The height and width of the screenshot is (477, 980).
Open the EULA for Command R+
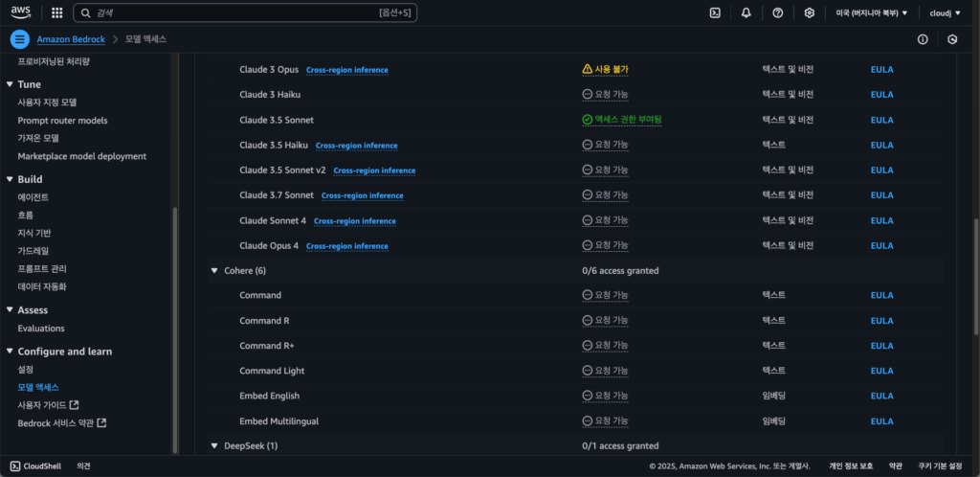pyautogui.click(x=881, y=346)
